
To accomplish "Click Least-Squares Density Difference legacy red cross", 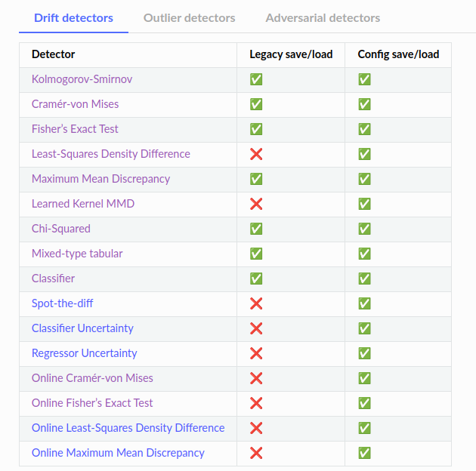I will point(256,154).
